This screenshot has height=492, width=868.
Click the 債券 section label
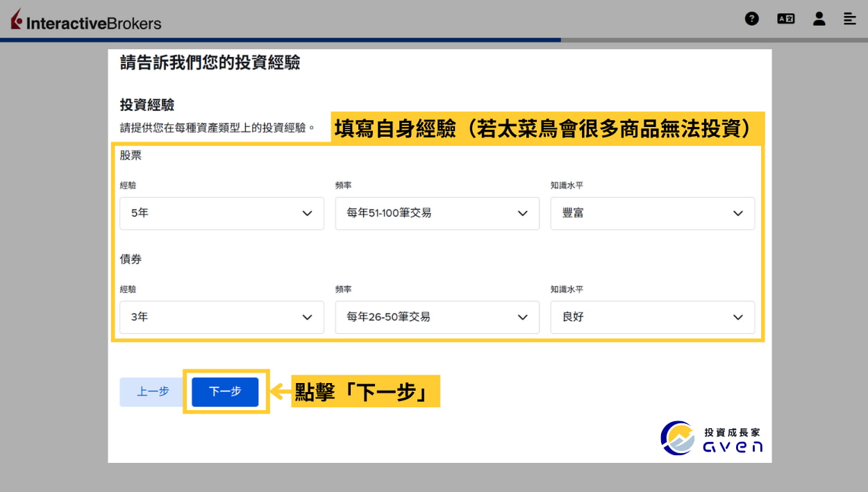coord(131,259)
